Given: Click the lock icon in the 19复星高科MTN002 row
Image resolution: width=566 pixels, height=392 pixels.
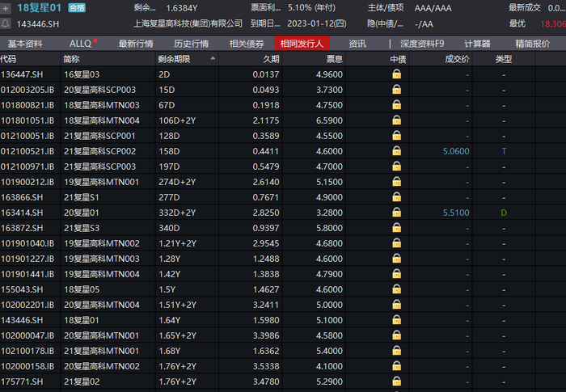Looking at the screenshot, I should [396, 243].
